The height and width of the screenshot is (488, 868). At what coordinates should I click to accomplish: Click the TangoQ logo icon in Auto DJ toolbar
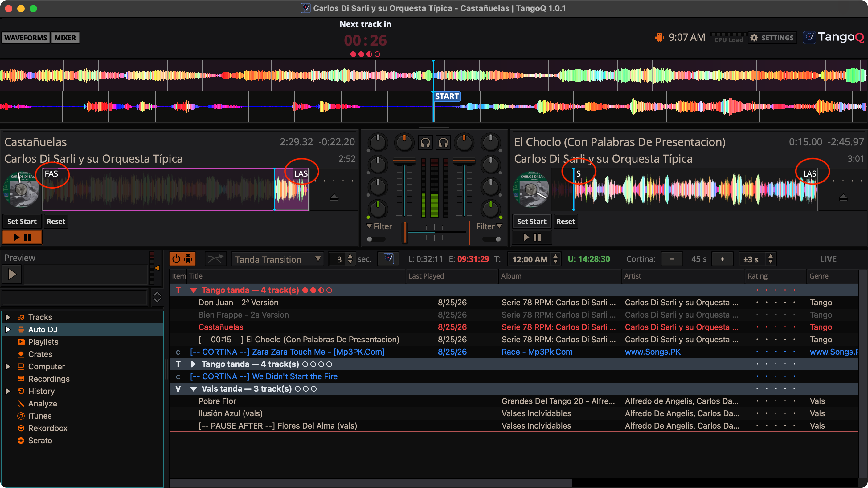(388, 259)
